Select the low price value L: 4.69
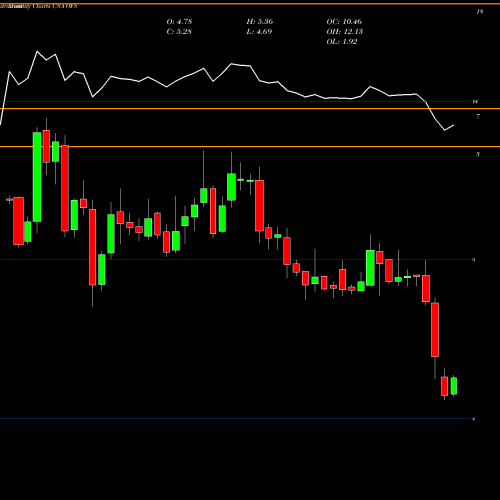This screenshot has height=500, width=500. (x=259, y=32)
